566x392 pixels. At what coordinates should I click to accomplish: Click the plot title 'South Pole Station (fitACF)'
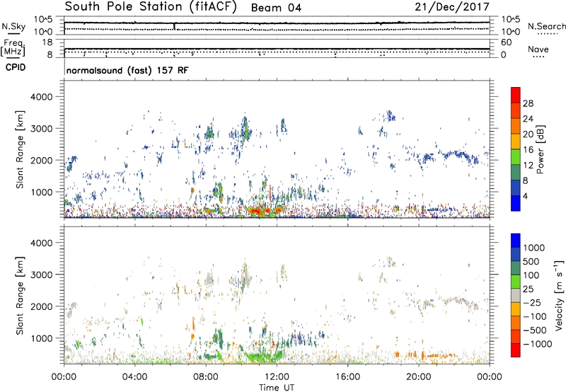[x=151, y=6]
